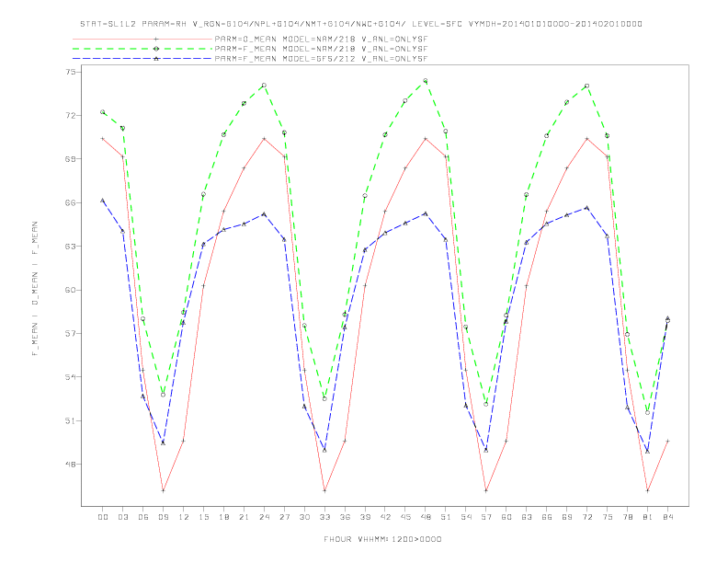Click blue triangle marker at hour 00
728x563 pixels.
(x=103, y=201)
